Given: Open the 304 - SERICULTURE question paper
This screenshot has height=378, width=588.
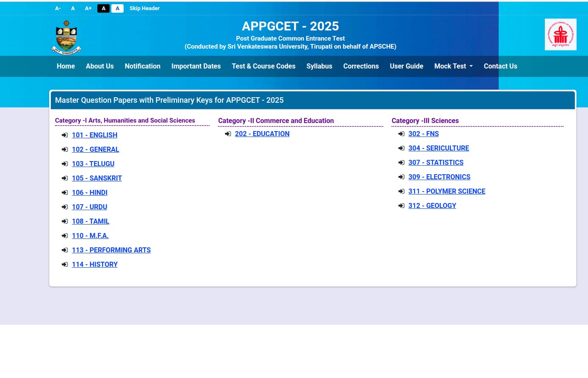Looking at the screenshot, I should (x=439, y=148).
